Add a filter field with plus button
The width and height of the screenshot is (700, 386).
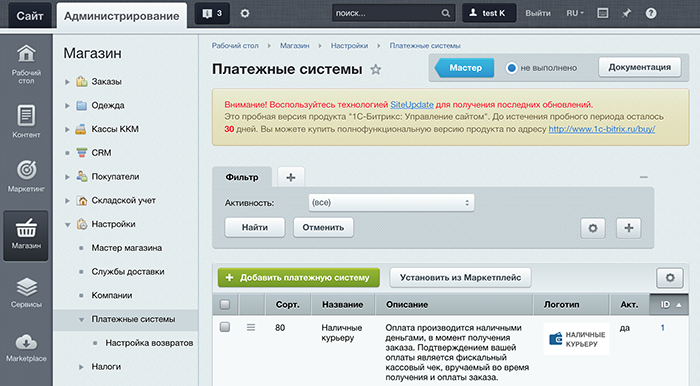click(x=629, y=228)
